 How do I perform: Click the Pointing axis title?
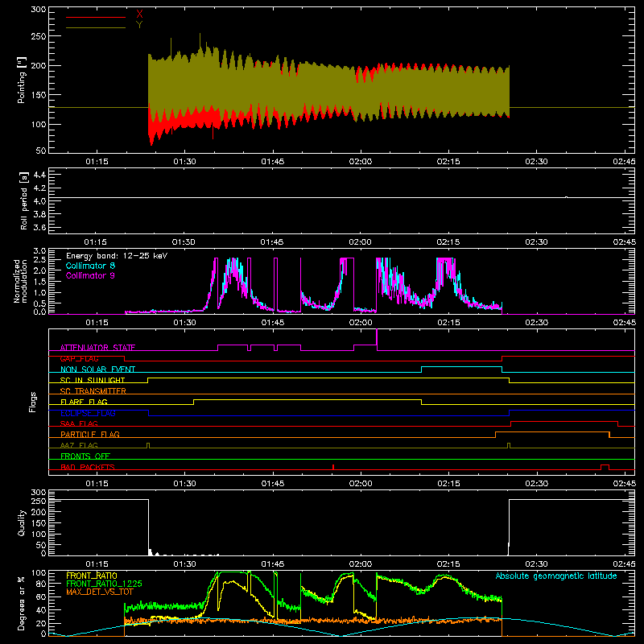click(x=22, y=80)
